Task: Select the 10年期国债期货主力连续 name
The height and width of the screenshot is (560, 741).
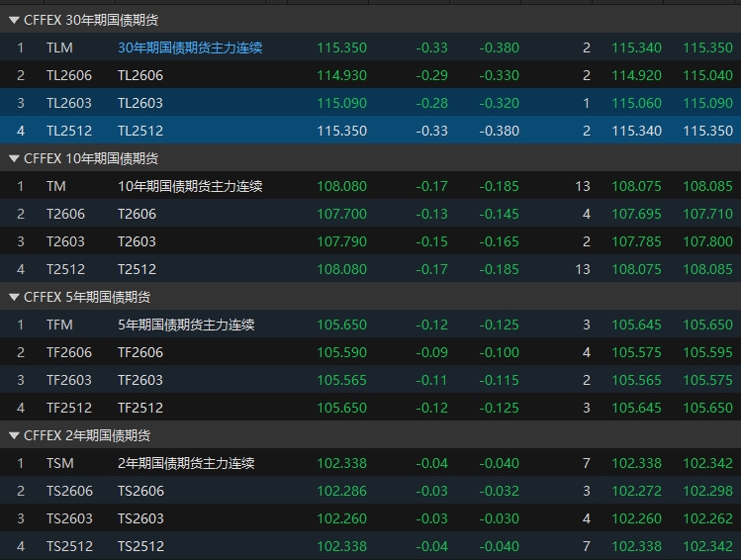Action: (190, 186)
